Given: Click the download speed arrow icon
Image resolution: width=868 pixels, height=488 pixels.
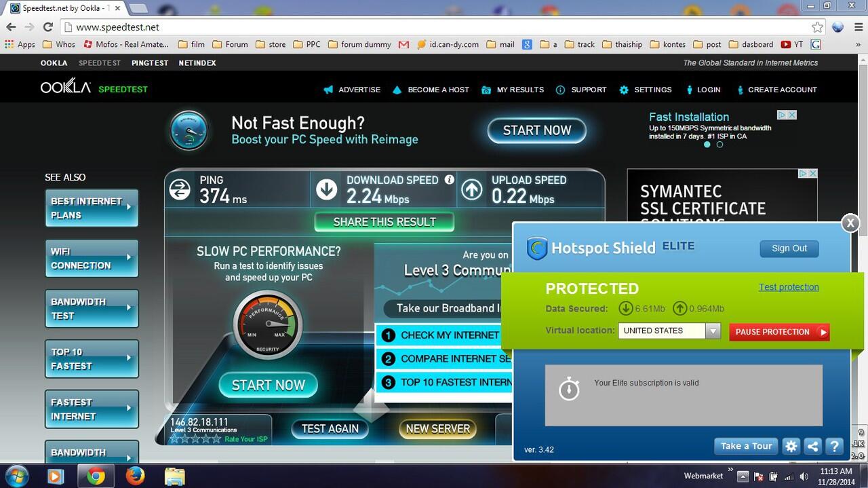Looking at the screenshot, I should pos(327,189).
